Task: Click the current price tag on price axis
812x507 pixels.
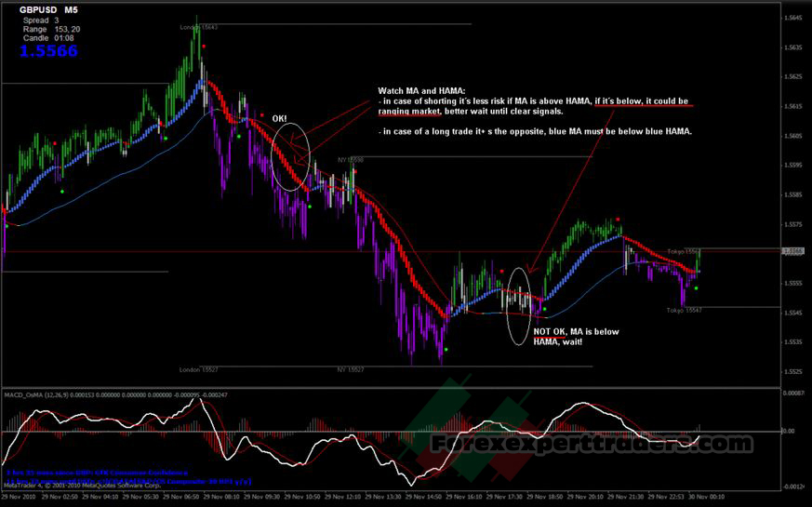Action: [x=793, y=251]
